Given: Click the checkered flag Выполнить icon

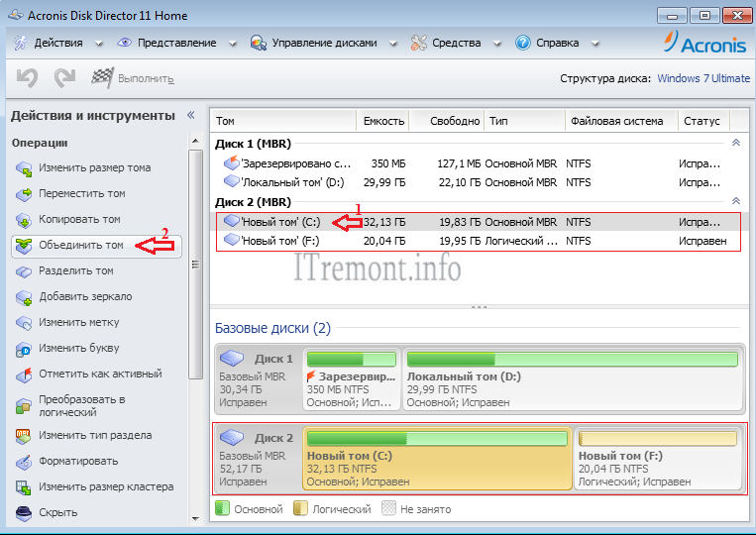Looking at the screenshot, I should 102,77.
